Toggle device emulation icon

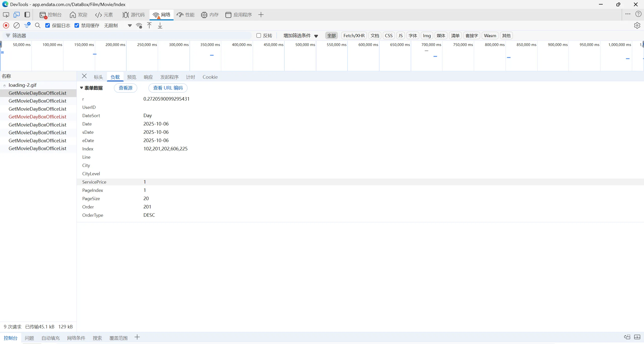pyautogui.click(x=17, y=15)
